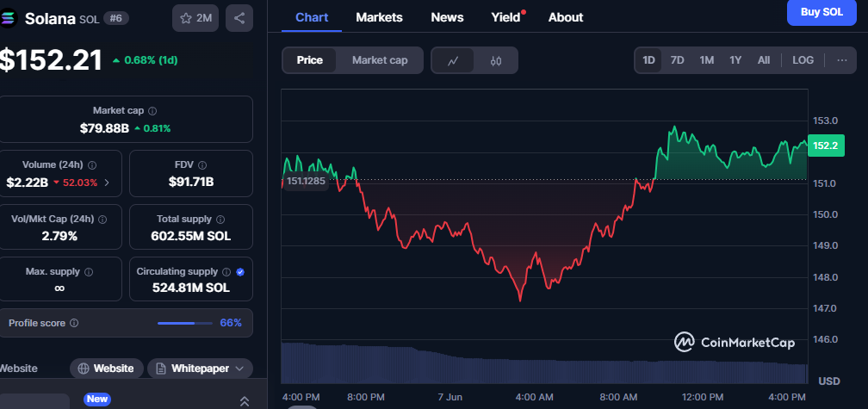Show Max. supply info icon
This screenshot has width=868, height=409.
click(x=89, y=272)
